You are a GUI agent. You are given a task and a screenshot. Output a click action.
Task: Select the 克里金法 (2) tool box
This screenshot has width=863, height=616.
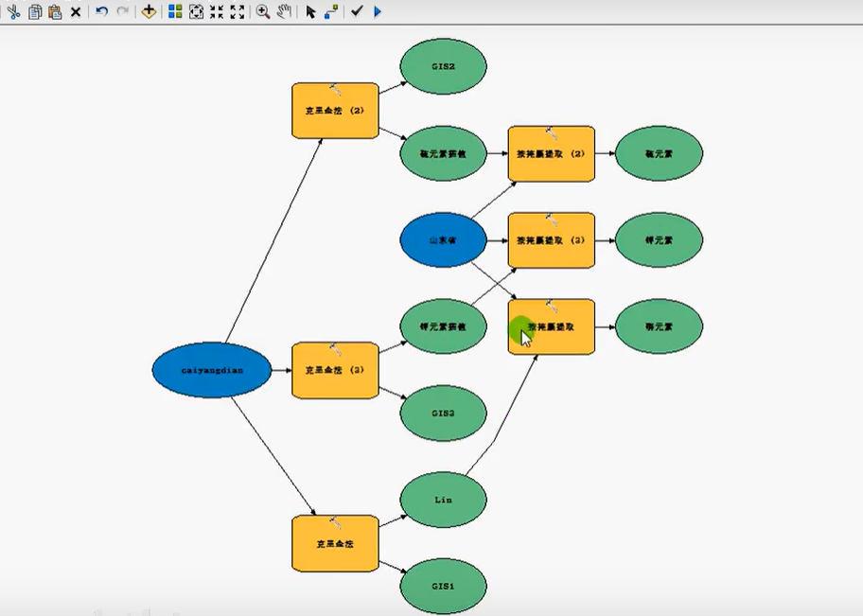point(335,111)
